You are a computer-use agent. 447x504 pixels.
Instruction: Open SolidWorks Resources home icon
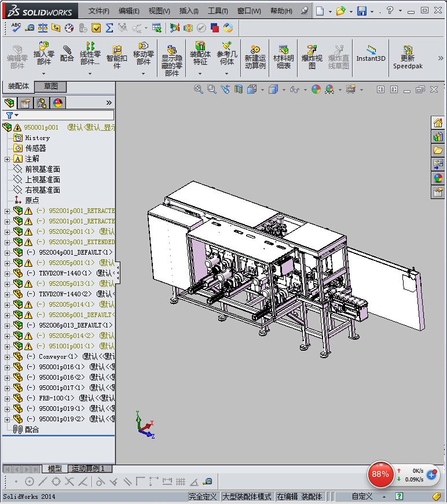(438, 123)
